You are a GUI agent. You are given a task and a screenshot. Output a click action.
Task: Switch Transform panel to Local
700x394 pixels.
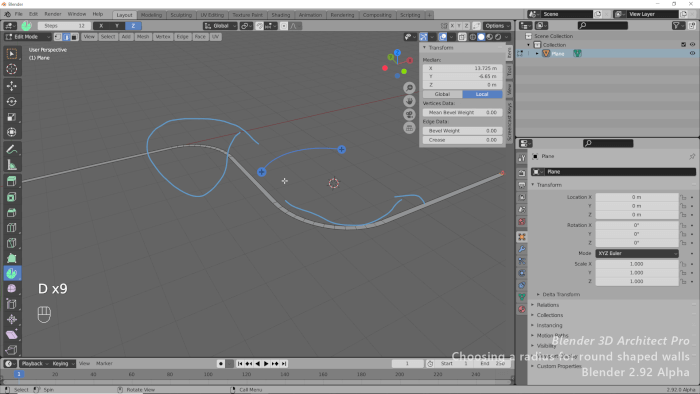[x=482, y=94]
